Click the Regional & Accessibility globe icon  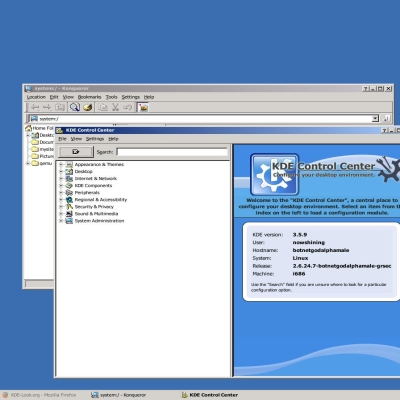coord(69,199)
